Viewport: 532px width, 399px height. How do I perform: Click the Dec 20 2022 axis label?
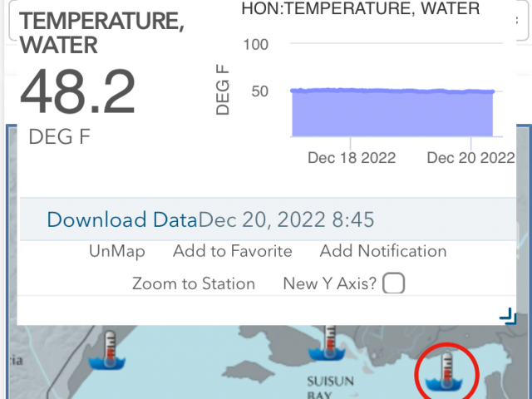point(470,158)
